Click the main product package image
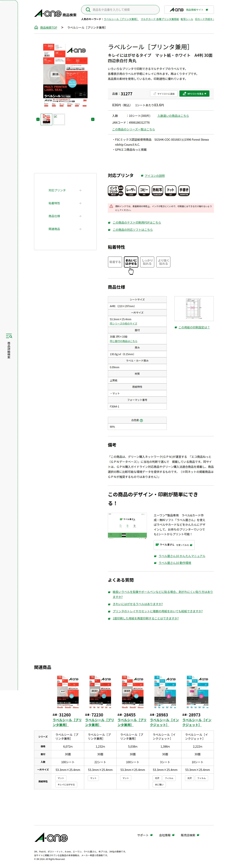The image size is (230, 868). pyautogui.click(x=65, y=75)
